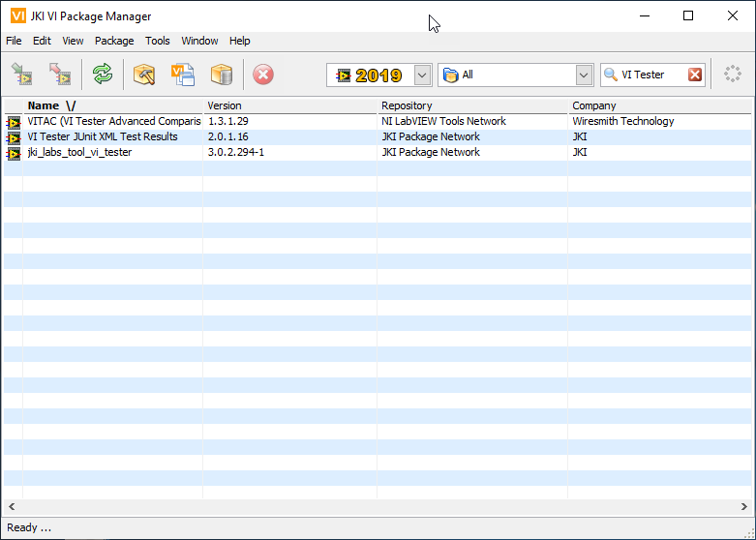Refresh the package list with green arrows
Viewport: 756px width, 540px height.
pyautogui.click(x=103, y=75)
